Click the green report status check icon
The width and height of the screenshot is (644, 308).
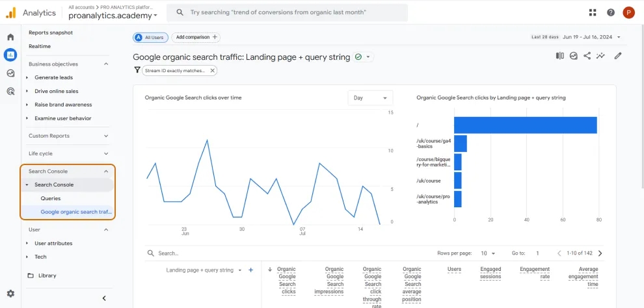(x=358, y=57)
